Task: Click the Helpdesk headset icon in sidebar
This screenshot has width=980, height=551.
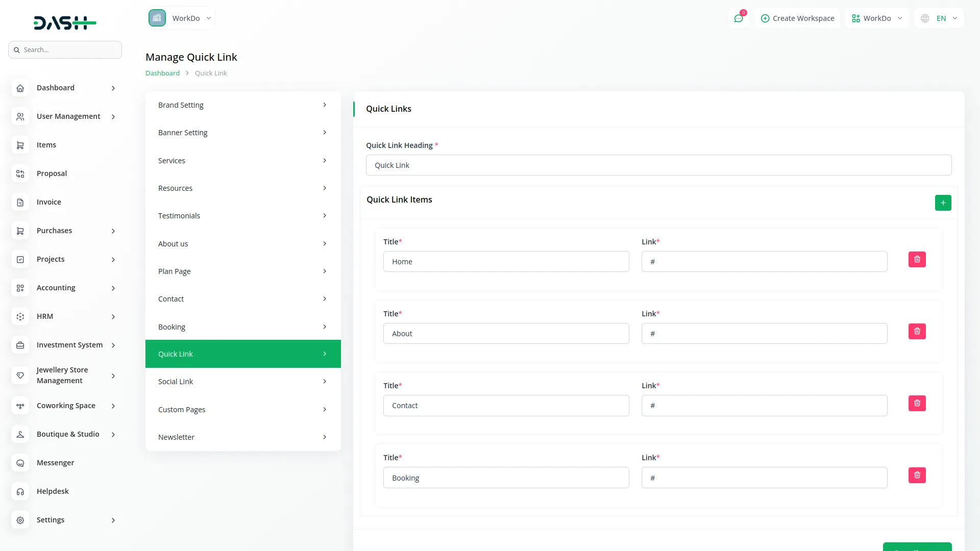Action: (x=20, y=492)
